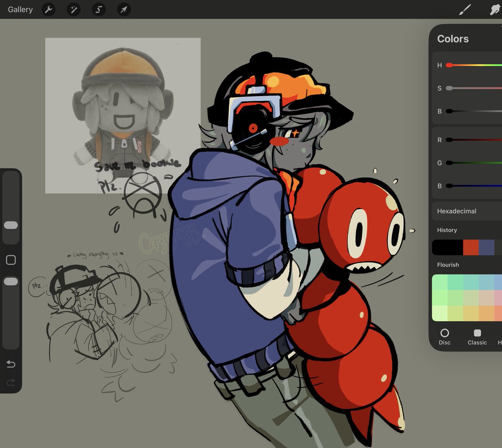Pick the navy blue swatch in History
502x448 pixels.
pyautogui.click(x=487, y=247)
